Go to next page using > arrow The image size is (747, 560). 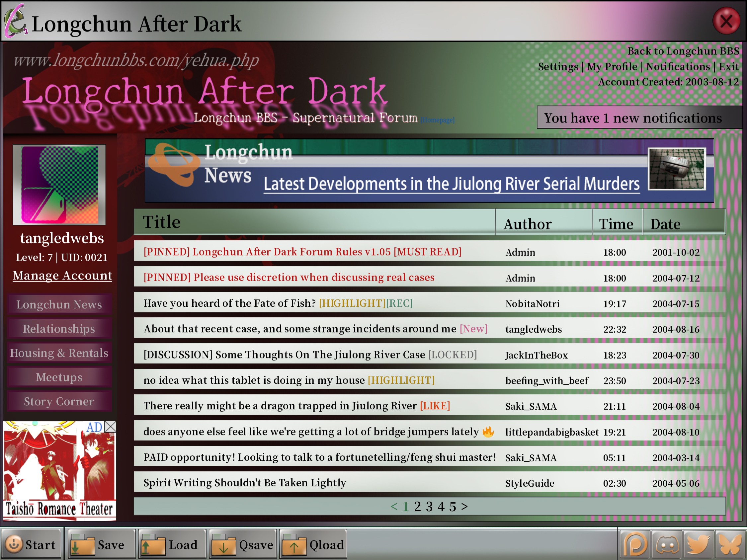464,506
